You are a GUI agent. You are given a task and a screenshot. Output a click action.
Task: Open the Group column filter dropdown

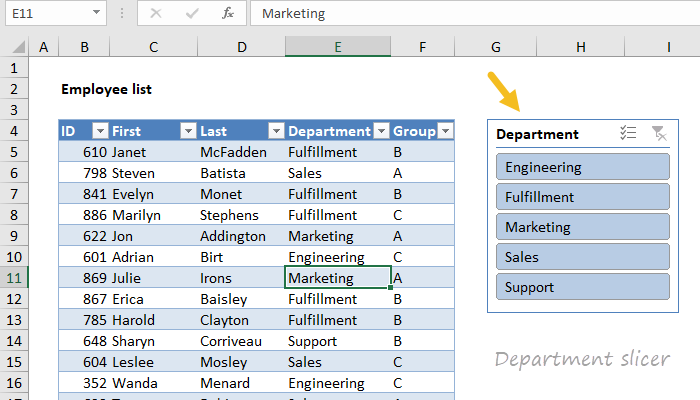[x=445, y=131]
